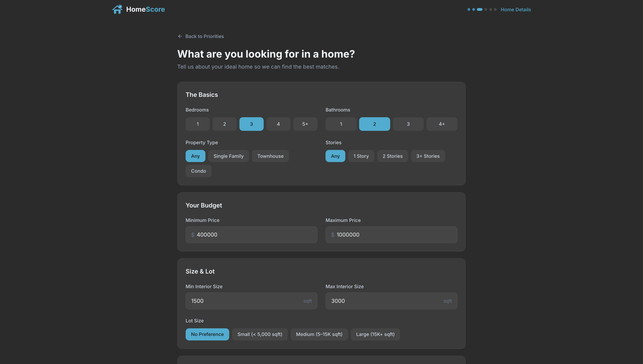Select Condo property type
The height and width of the screenshot is (364, 643).
pos(198,171)
